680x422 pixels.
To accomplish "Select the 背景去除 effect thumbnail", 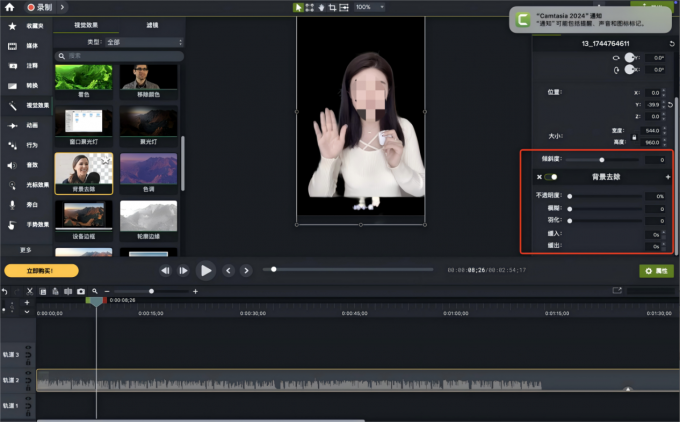I will click(x=84, y=173).
